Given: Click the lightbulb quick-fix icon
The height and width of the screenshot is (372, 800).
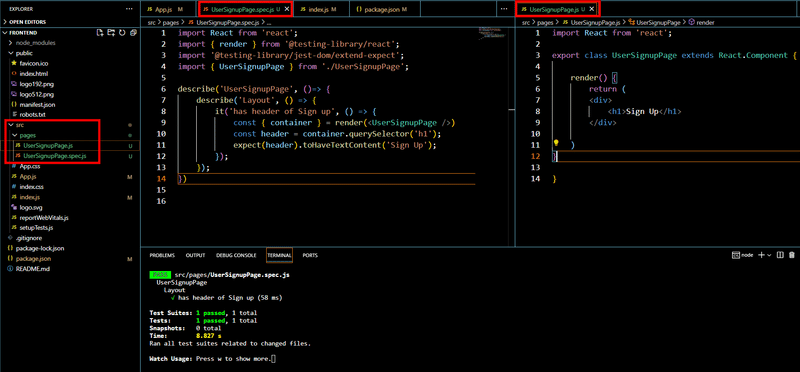Looking at the screenshot, I should 557,143.
